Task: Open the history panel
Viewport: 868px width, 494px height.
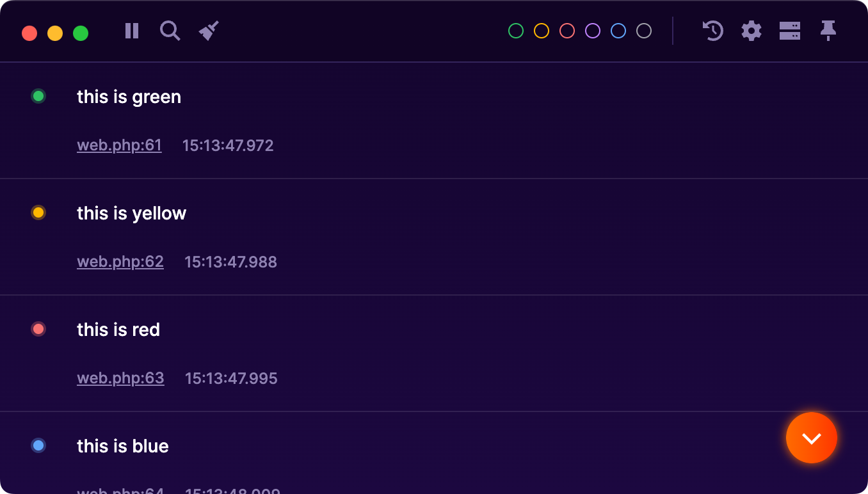Action: coord(712,31)
